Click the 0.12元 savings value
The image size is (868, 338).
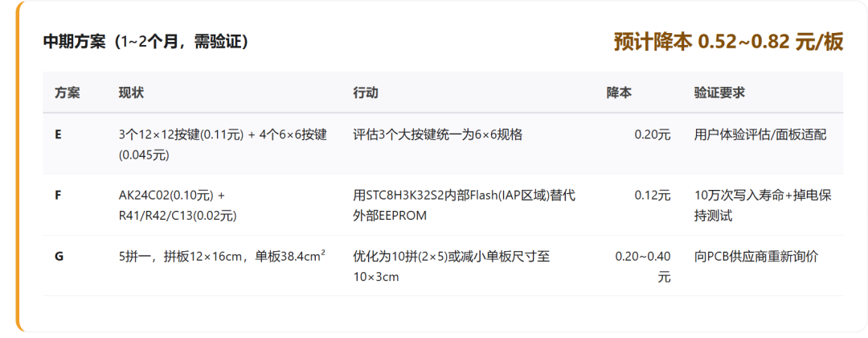[653, 196]
